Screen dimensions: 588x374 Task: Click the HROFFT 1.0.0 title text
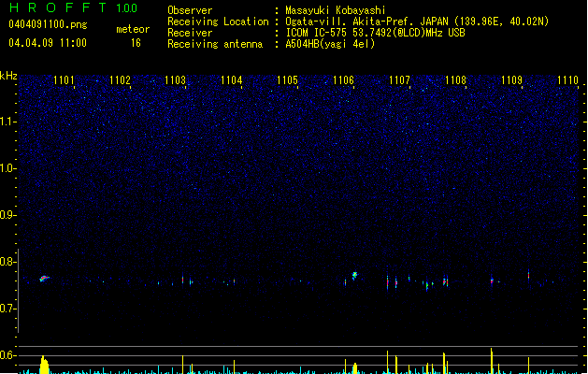(74, 7)
